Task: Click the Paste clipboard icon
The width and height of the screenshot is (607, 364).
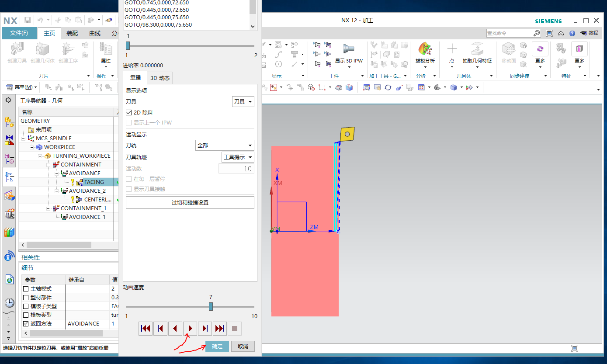Action: 79,20
